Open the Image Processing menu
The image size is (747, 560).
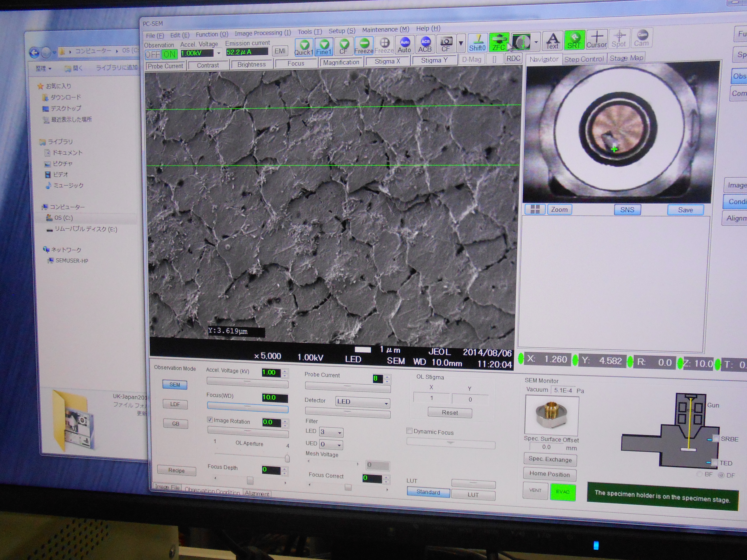click(263, 33)
